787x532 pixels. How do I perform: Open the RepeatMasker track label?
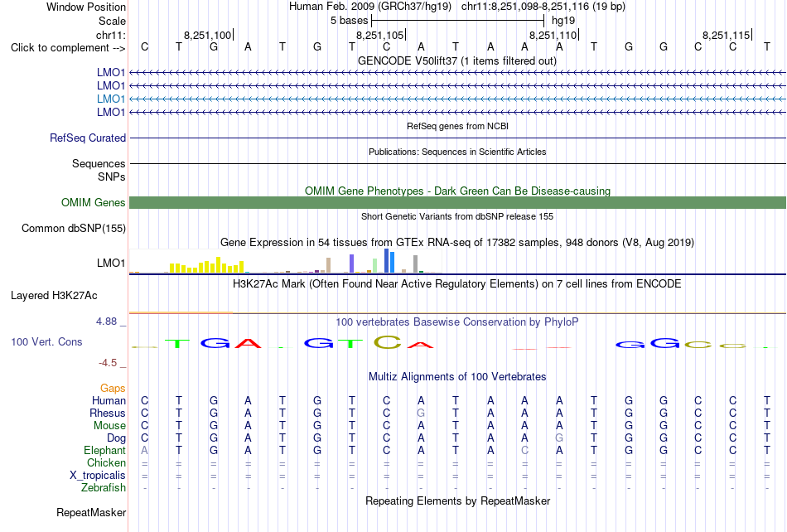[x=91, y=512]
